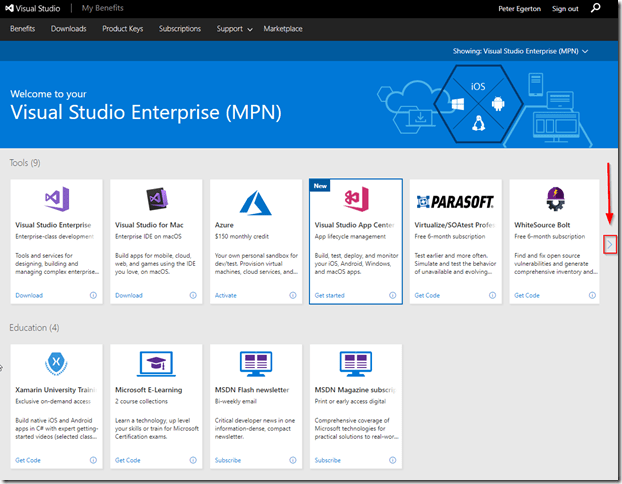
Task: Click the search magnifier icon
Action: (x=596, y=9)
